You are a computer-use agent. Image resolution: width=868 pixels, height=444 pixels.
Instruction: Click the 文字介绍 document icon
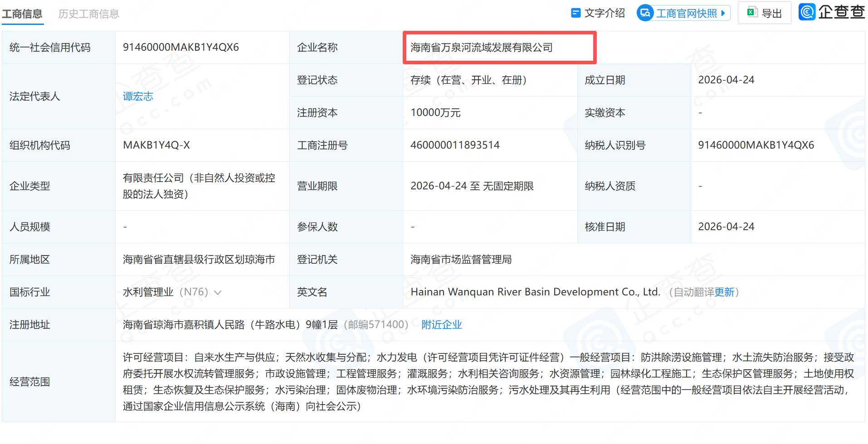point(575,13)
